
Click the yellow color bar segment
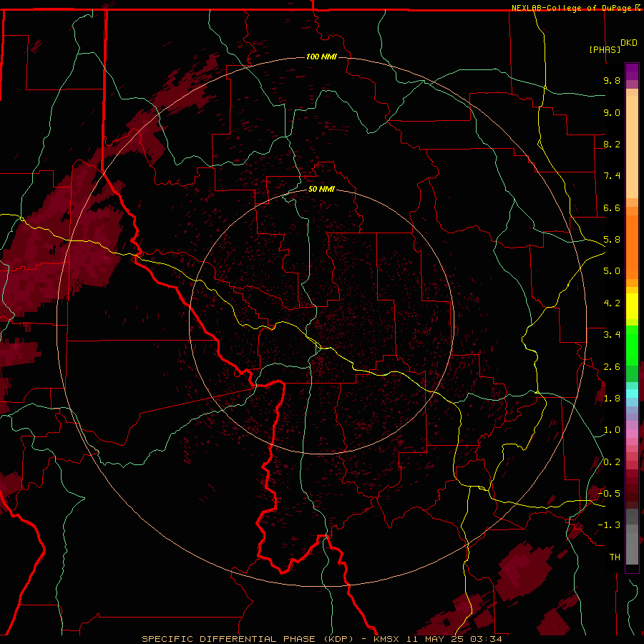pos(632,306)
